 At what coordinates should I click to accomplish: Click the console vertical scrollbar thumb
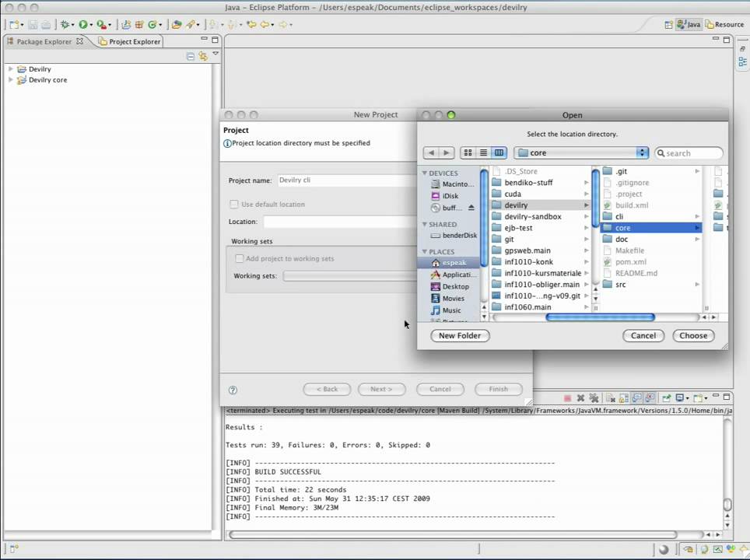tap(727, 505)
